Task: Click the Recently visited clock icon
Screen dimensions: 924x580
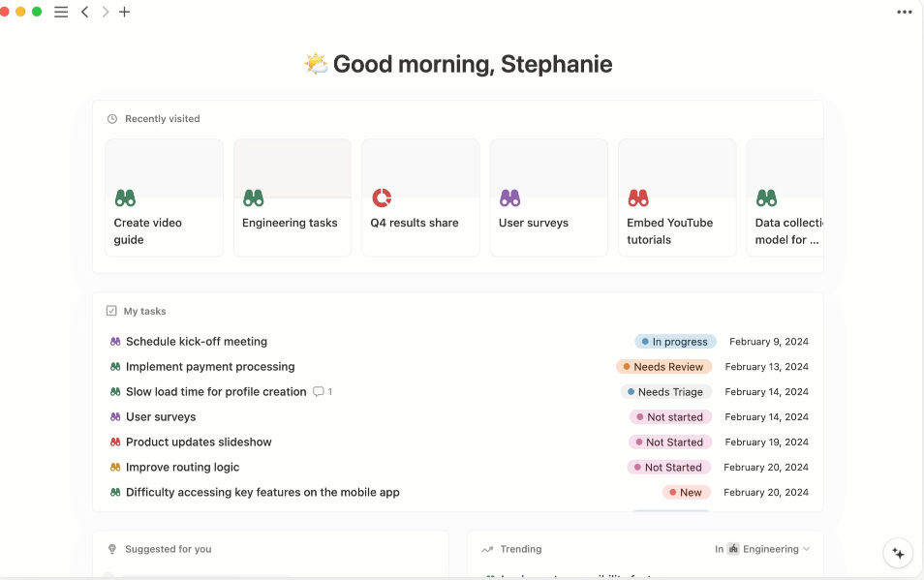Action: click(x=112, y=119)
